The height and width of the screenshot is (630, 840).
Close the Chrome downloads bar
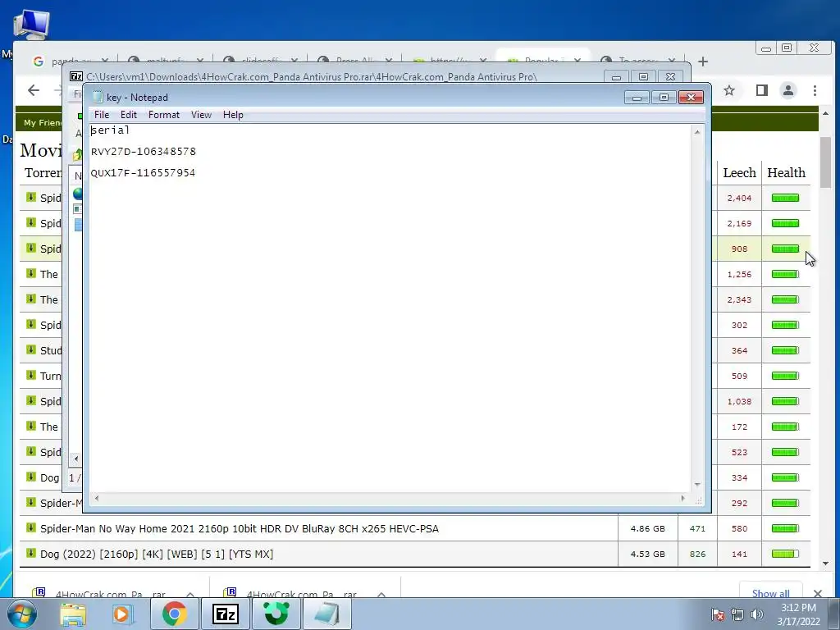coord(818,593)
